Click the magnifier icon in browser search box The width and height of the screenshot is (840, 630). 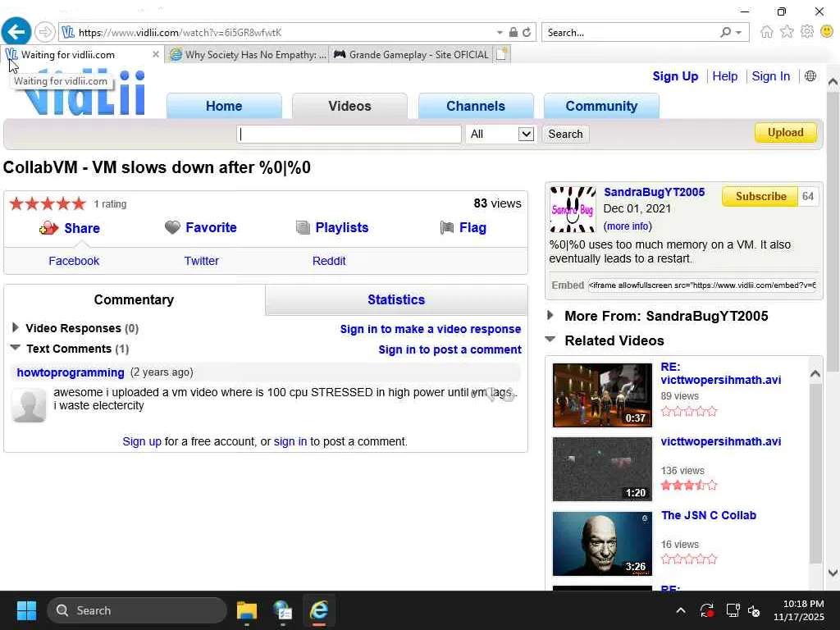[725, 32]
